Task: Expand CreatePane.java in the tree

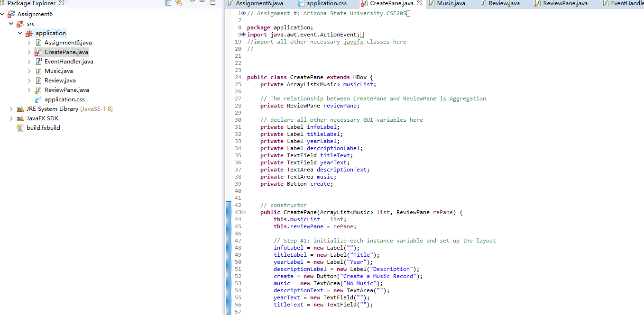Action: pyautogui.click(x=29, y=52)
